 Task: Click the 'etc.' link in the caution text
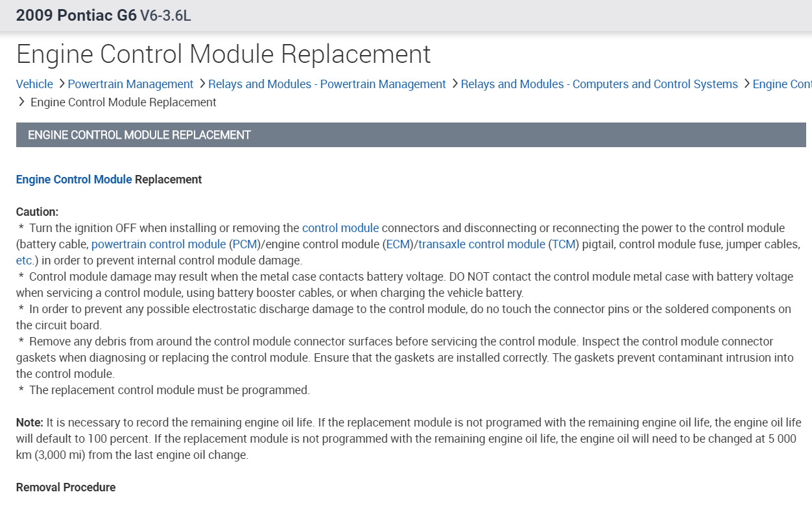(25, 261)
